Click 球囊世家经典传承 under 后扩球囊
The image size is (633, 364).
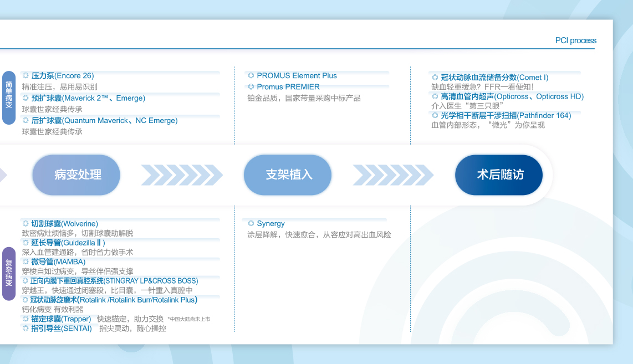click(52, 131)
